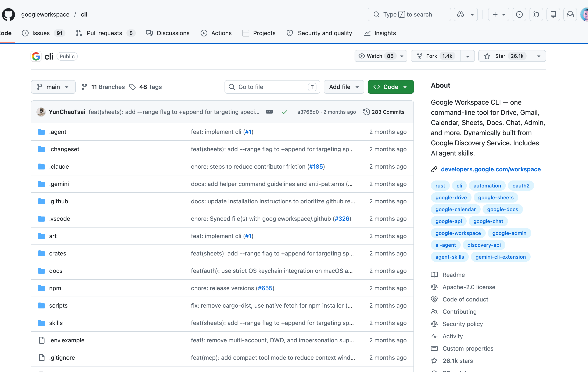Select the oauth2 topic tag
The image size is (588, 372).
pyautogui.click(x=521, y=186)
